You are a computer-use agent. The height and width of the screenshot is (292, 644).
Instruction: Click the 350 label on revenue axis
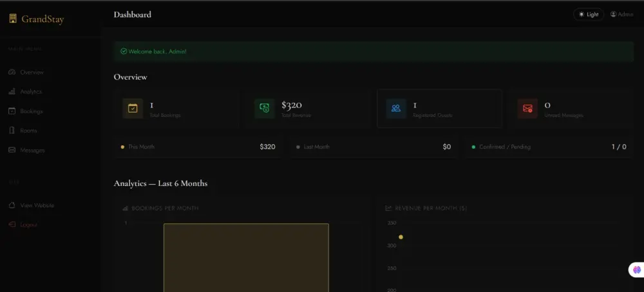(392, 223)
